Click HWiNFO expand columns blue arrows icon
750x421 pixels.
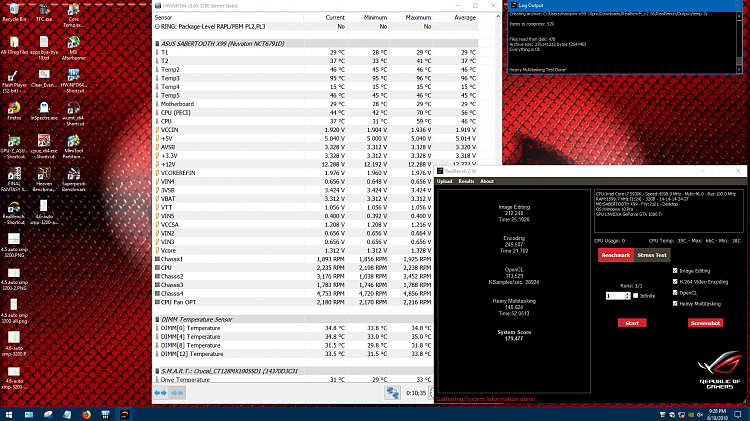160,393
